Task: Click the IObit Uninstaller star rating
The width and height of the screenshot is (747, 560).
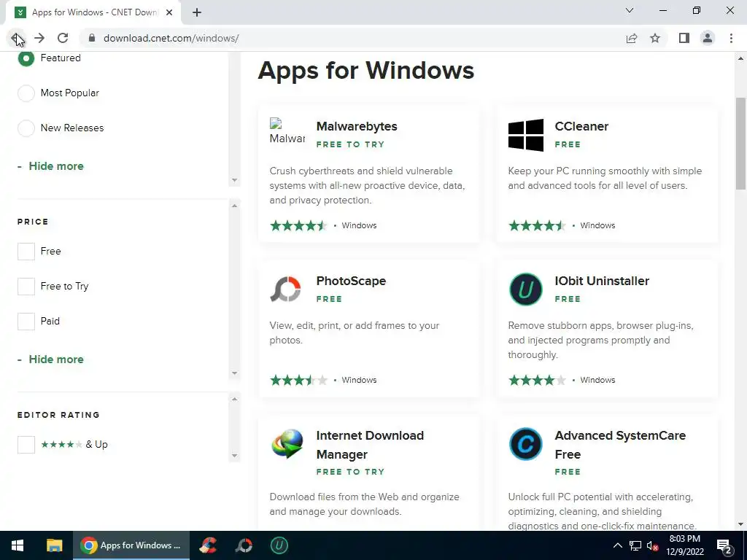Action: coord(538,380)
